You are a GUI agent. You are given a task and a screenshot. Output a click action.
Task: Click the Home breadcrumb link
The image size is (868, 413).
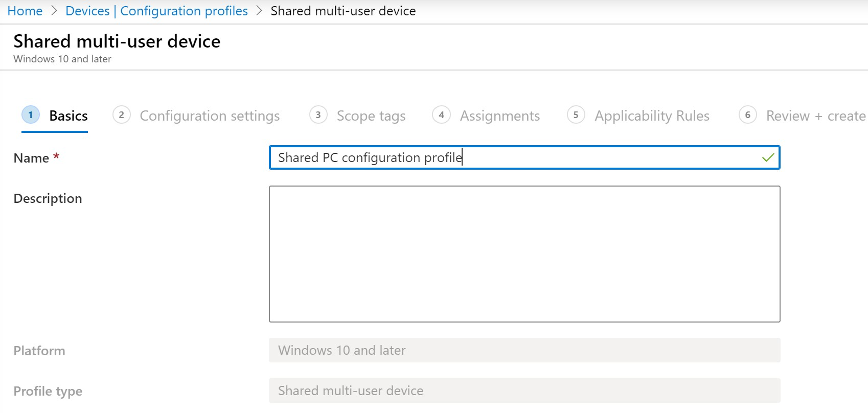(25, 11)
